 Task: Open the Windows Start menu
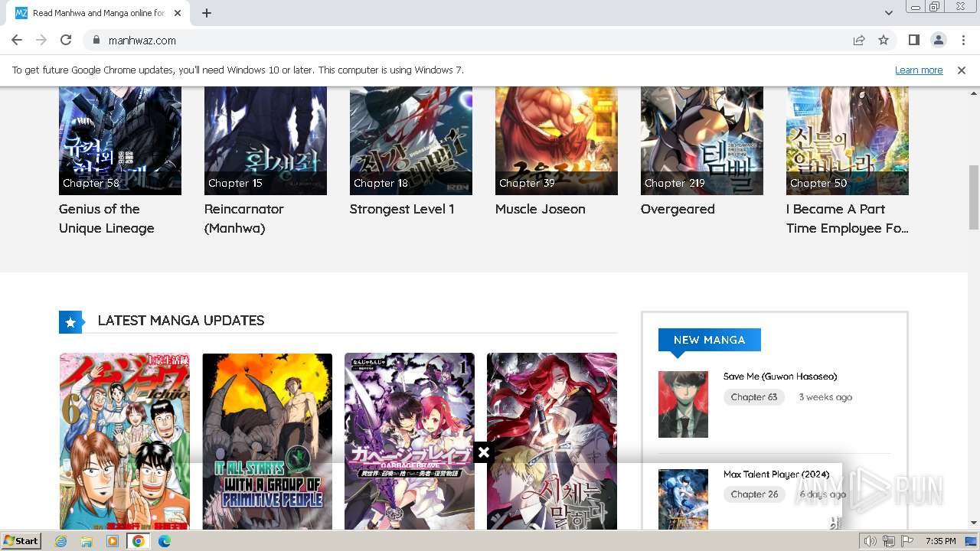tap(21, 541)
